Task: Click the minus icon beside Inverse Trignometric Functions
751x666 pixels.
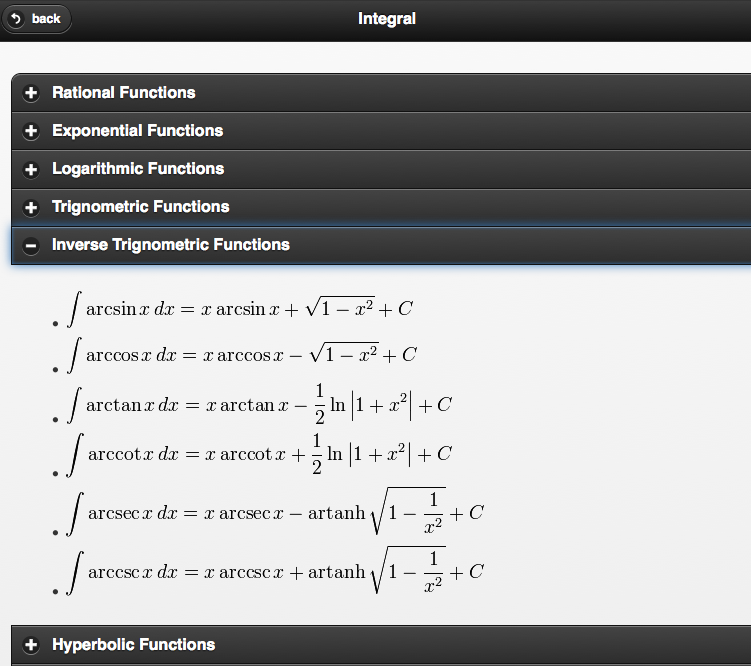Action: pos(31,245)
